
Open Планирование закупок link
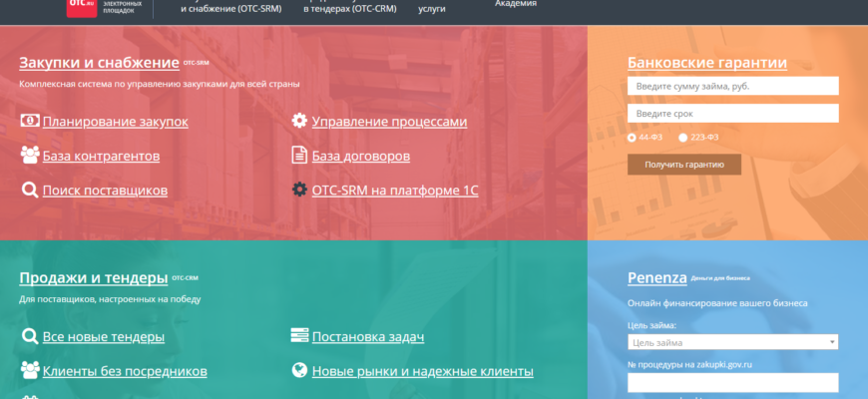click(115, 122)
